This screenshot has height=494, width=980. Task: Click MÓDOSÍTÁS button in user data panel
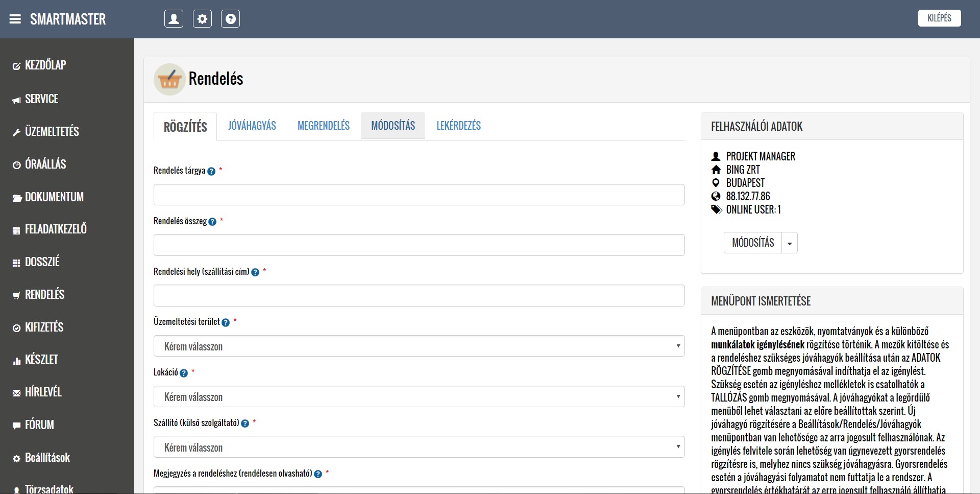753,243
